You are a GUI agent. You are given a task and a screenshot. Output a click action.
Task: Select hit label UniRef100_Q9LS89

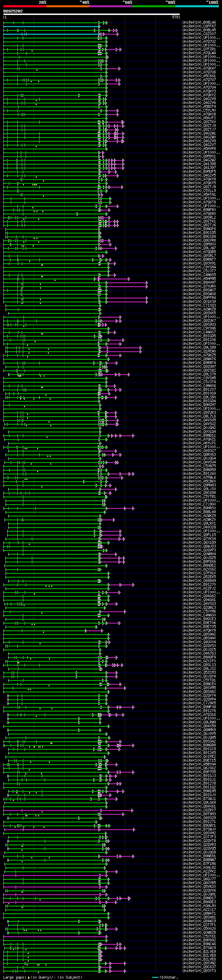click(199, 347)
